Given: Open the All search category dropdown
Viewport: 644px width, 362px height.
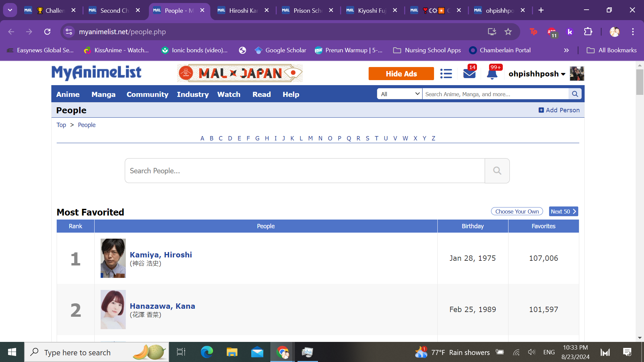Looking at the screenshot, I should tap(399, 94).
